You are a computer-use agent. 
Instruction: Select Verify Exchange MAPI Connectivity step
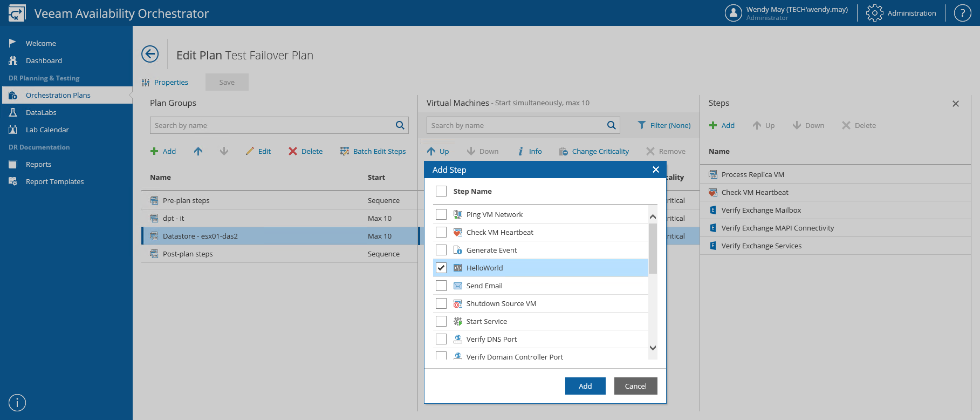[x=835, y=228]
